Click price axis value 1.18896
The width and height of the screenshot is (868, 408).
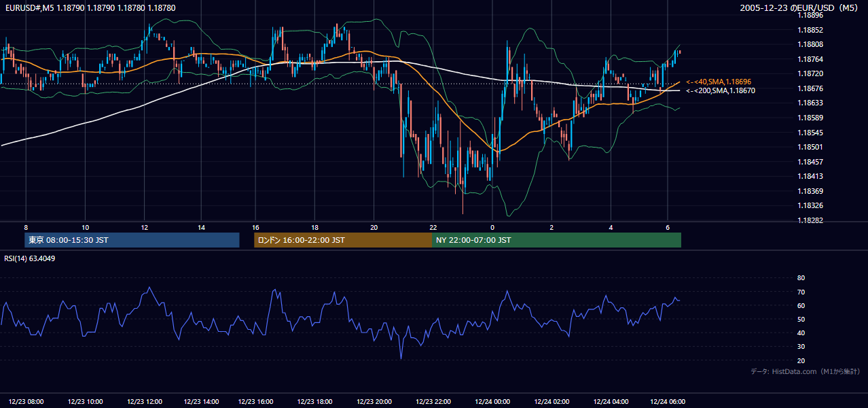[x=810, y=15]
